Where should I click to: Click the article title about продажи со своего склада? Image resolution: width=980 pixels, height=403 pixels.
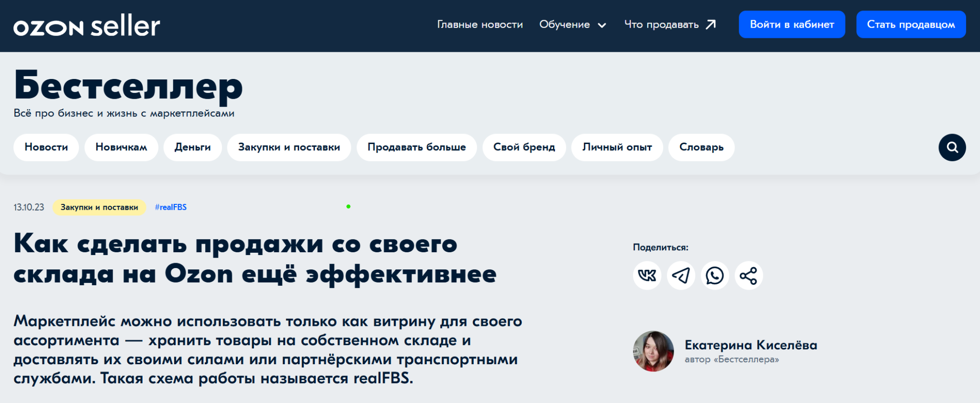point(255,259)
